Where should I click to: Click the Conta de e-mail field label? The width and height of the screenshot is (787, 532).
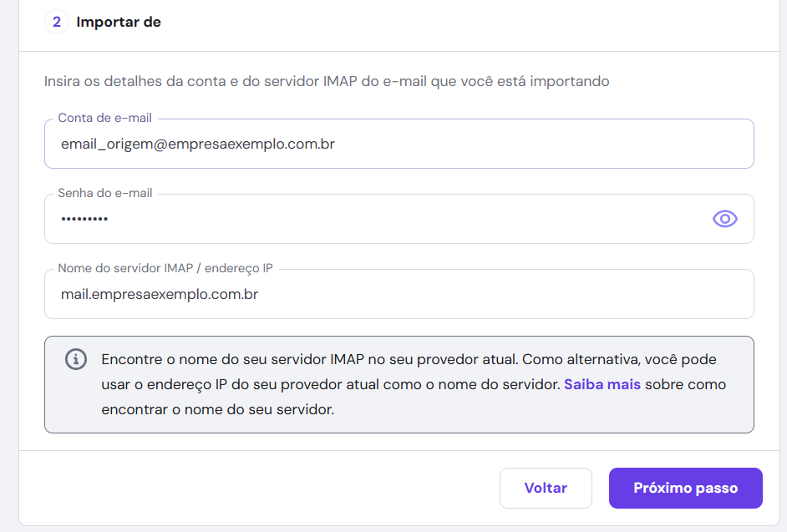tap(104, 118)
